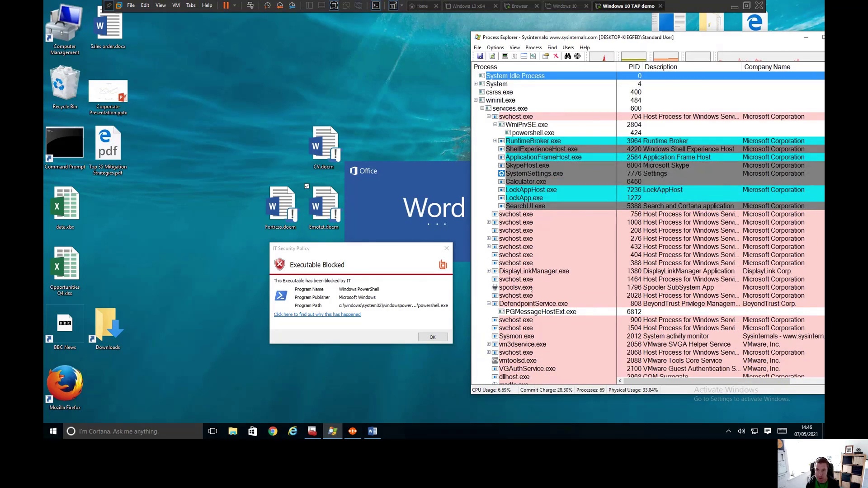This screenshot has height=488, width=868.
Task: Toggle the checkbox on Emotet.docm icon
Action: [307, 186]
